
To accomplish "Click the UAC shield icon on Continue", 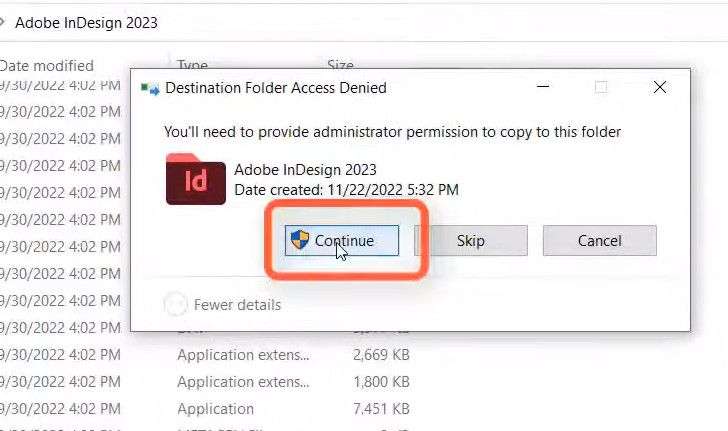I will [x=299, y=240].
